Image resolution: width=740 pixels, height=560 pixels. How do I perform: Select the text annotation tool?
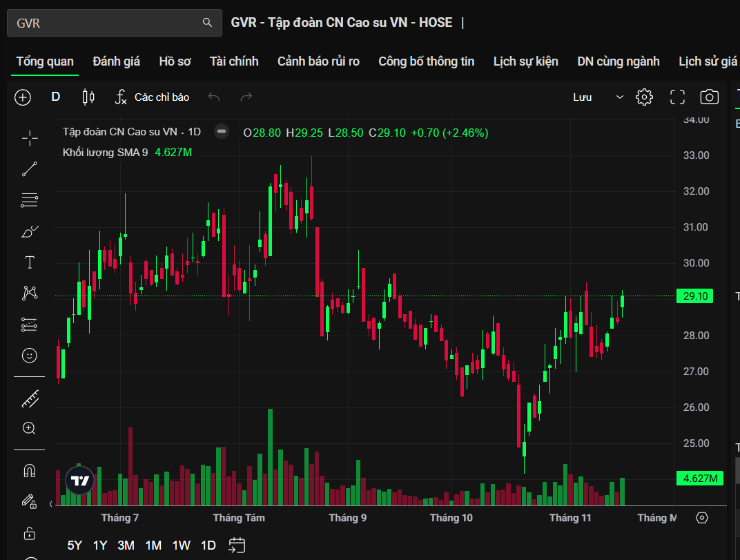[x=29, y=262]
